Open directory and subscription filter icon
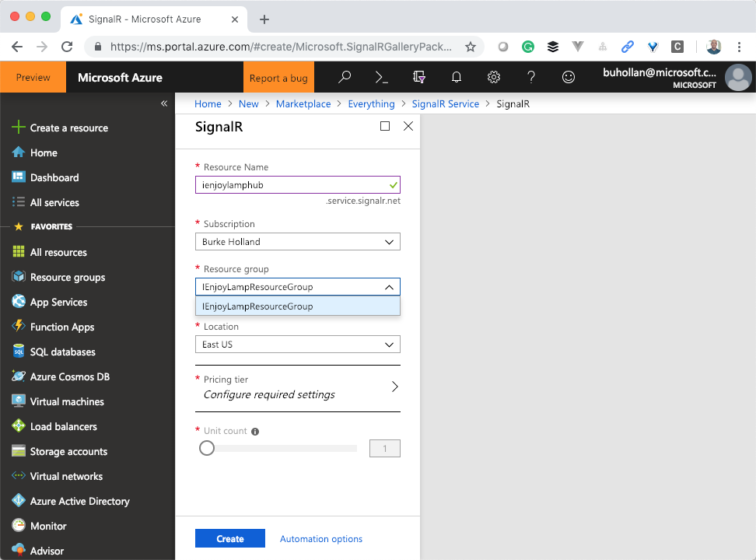 pyautogui.click(x=419, y=77)
